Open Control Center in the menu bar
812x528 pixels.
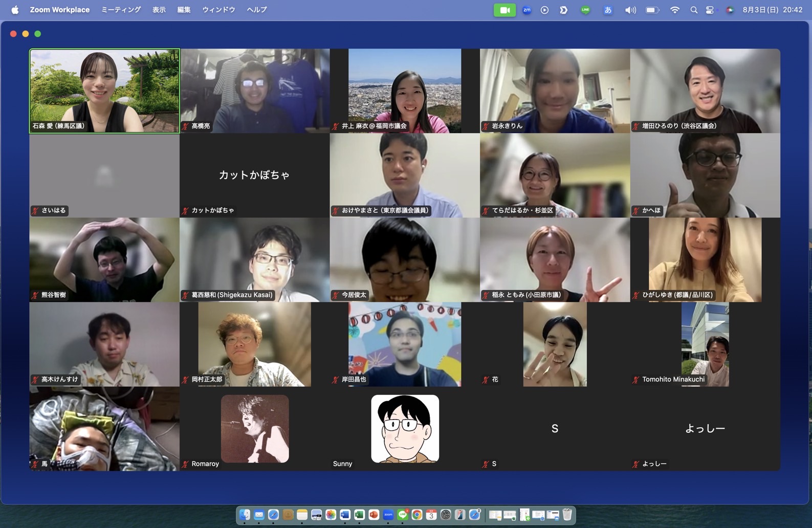coord(710,10)
